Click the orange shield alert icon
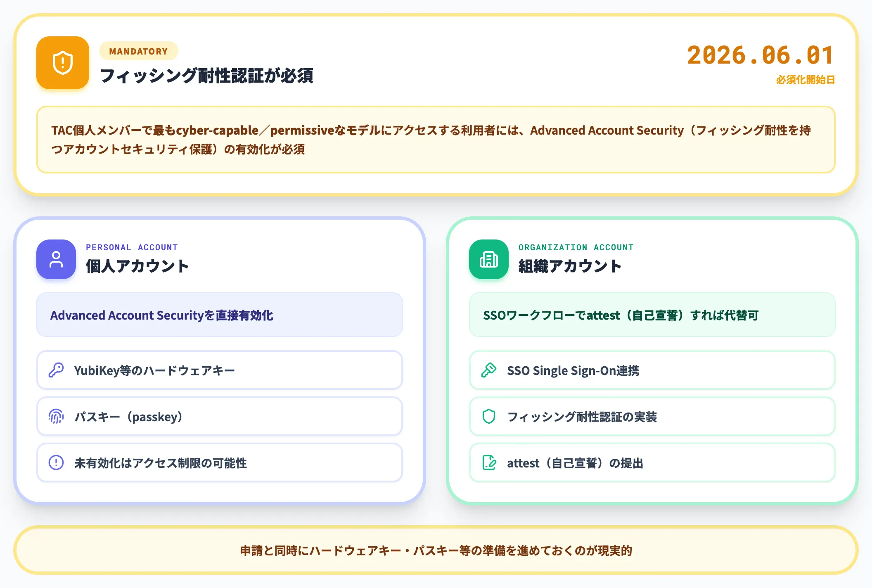872x588 pixels. 63,63
